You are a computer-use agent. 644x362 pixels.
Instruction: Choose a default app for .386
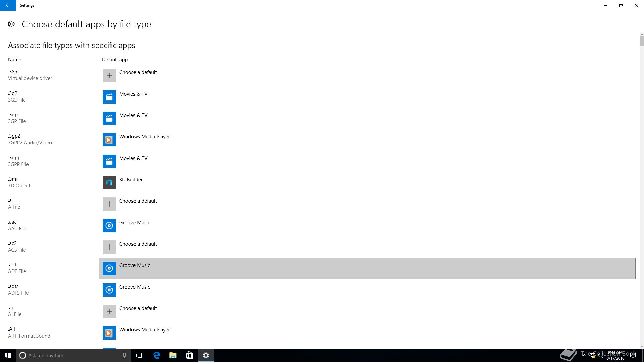(138, 72)
